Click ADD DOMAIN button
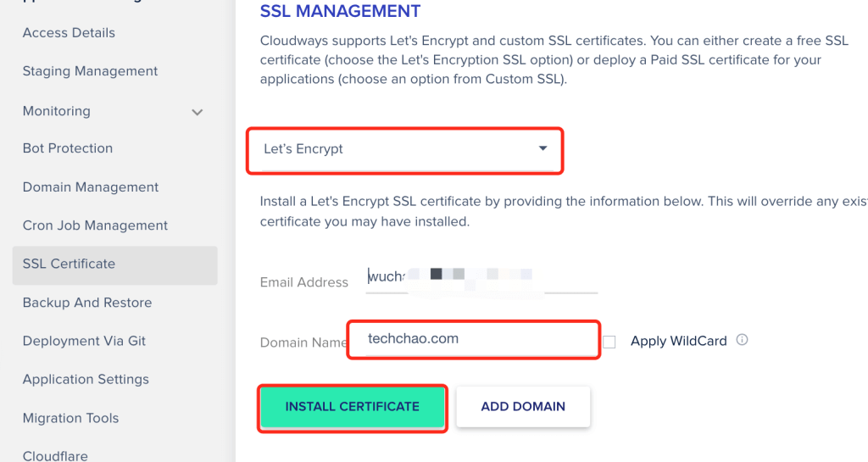This screenshot has width=868, height=462. pyautogui.click(x=523, y=407)
